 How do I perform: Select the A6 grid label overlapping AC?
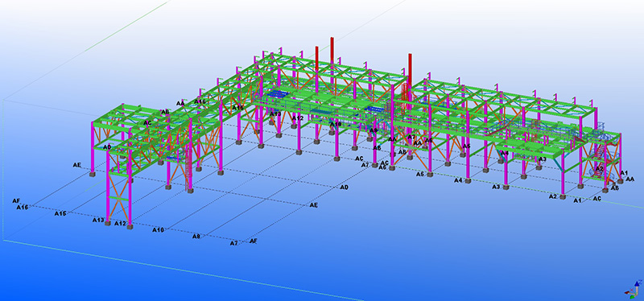(382, 167)
